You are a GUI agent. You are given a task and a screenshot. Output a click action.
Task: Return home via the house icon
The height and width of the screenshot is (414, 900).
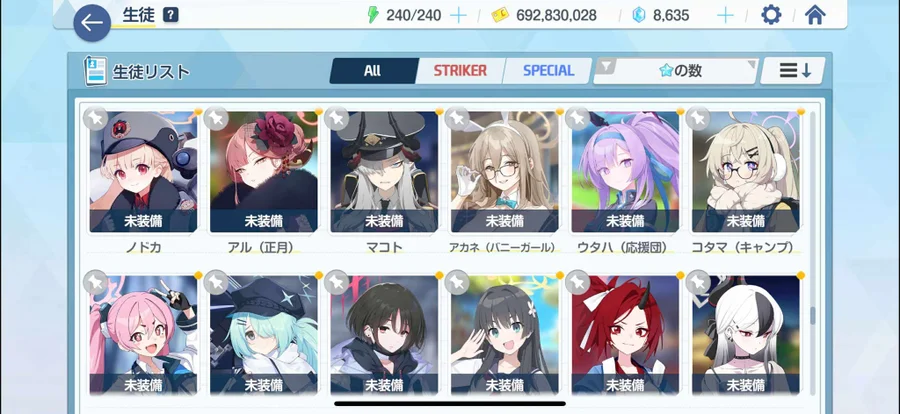(x=815, y=15)
